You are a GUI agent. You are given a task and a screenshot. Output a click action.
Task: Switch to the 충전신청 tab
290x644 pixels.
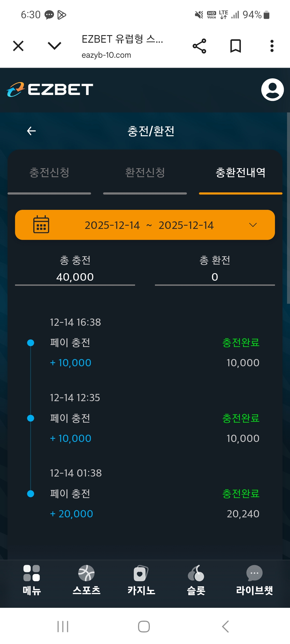49,173
